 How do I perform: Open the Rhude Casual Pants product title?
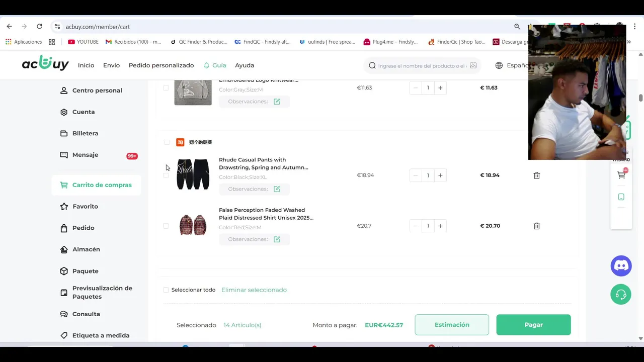coord(264,163)
